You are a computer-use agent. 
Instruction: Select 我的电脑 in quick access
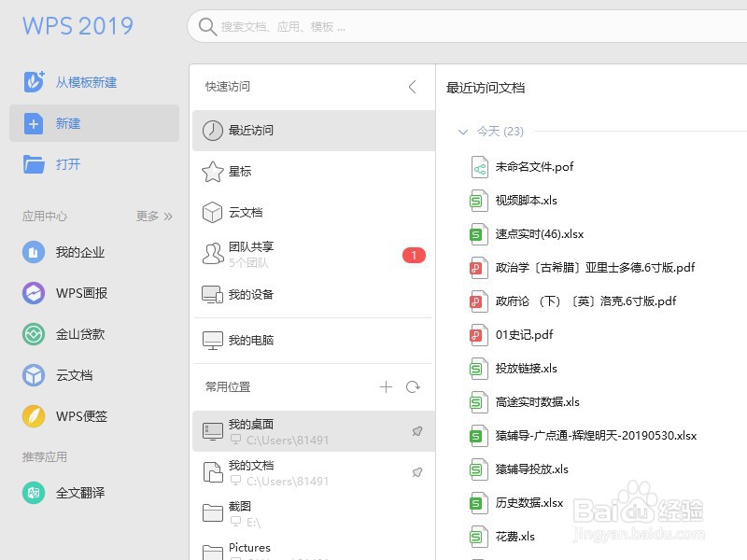(x=314, y=341)
